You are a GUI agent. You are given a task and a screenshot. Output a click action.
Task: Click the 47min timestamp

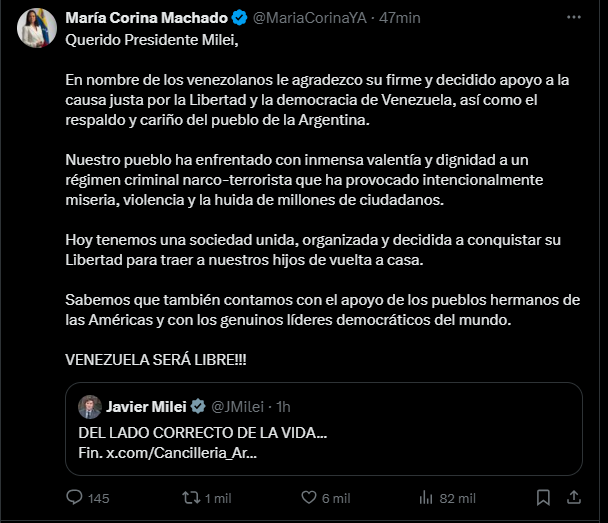point(400,18)
